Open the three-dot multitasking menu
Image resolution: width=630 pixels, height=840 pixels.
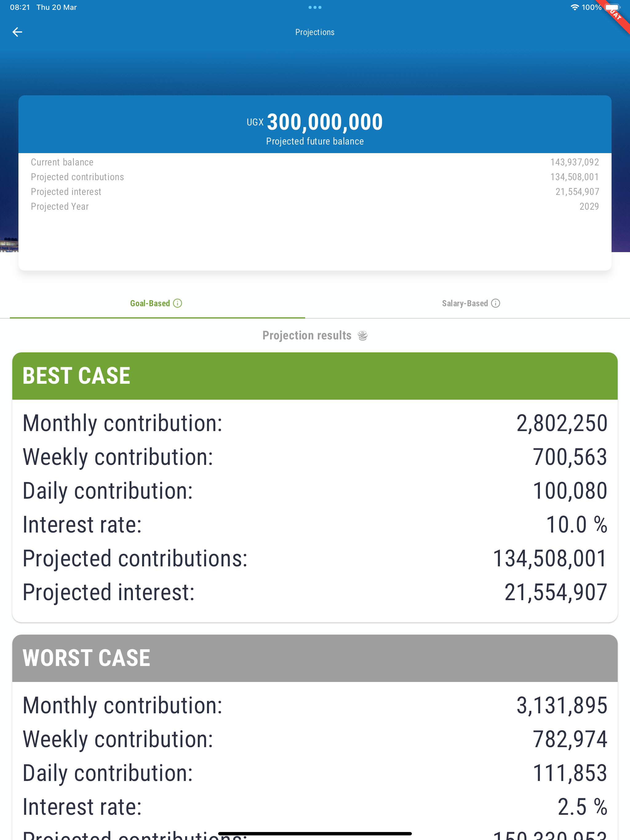(315, 7)
